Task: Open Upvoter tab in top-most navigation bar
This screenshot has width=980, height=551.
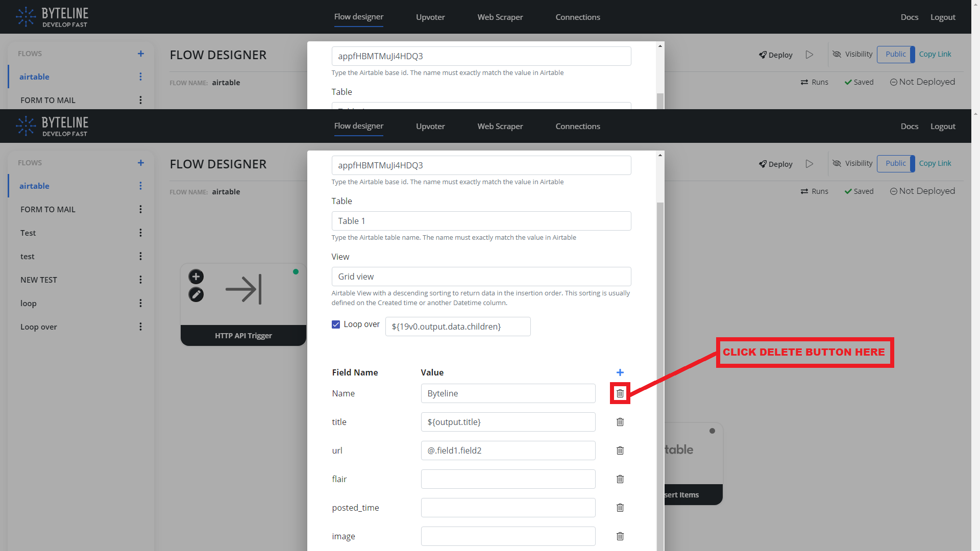Action: (430, 17)
